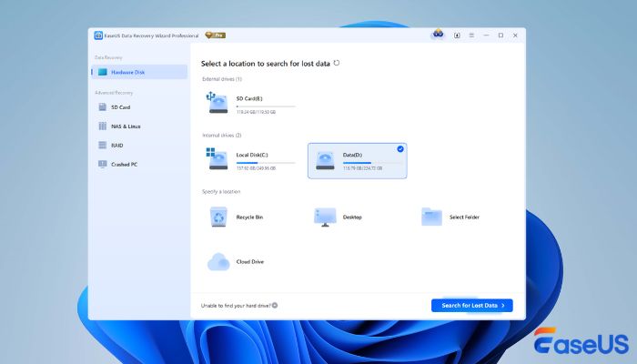Click the refresh icon beside the heading

pos(337,63)
